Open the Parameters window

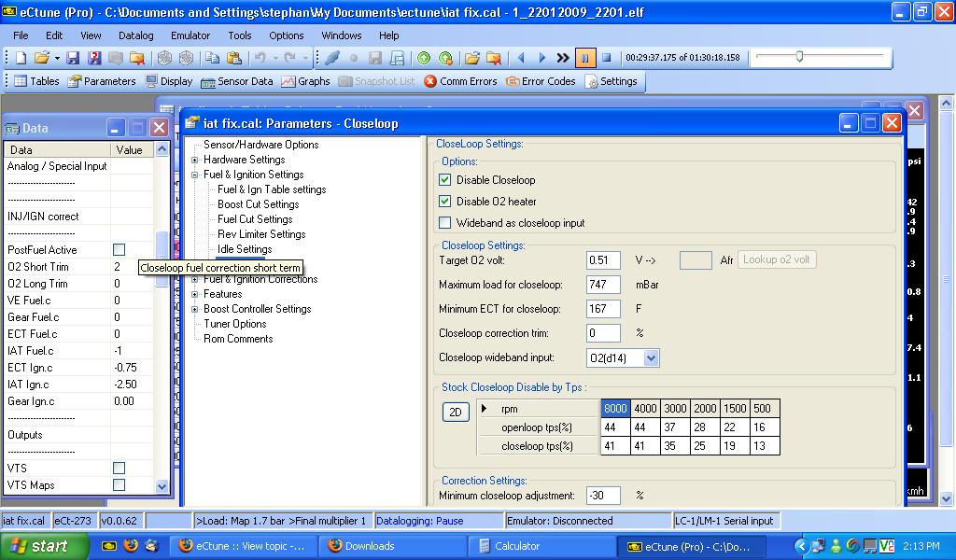[102, 81]
